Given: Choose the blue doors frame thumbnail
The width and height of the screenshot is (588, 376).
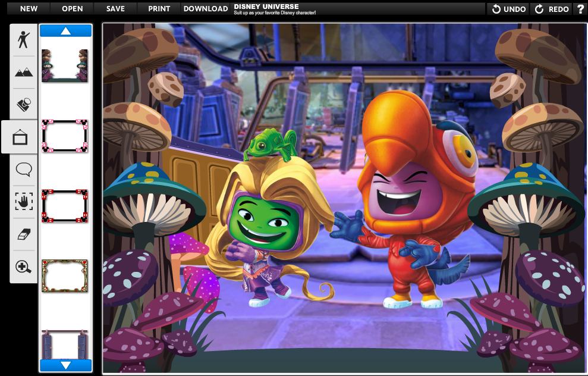Looking at the screenshot, I should (64, 344).
